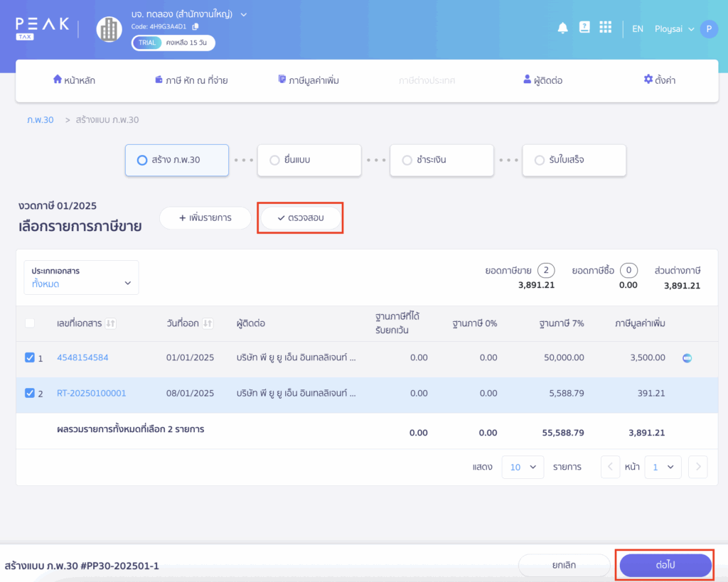This screenshot has width=728, height=582.
Task: Click the ต่อไป next button
Action: point(665,565)
